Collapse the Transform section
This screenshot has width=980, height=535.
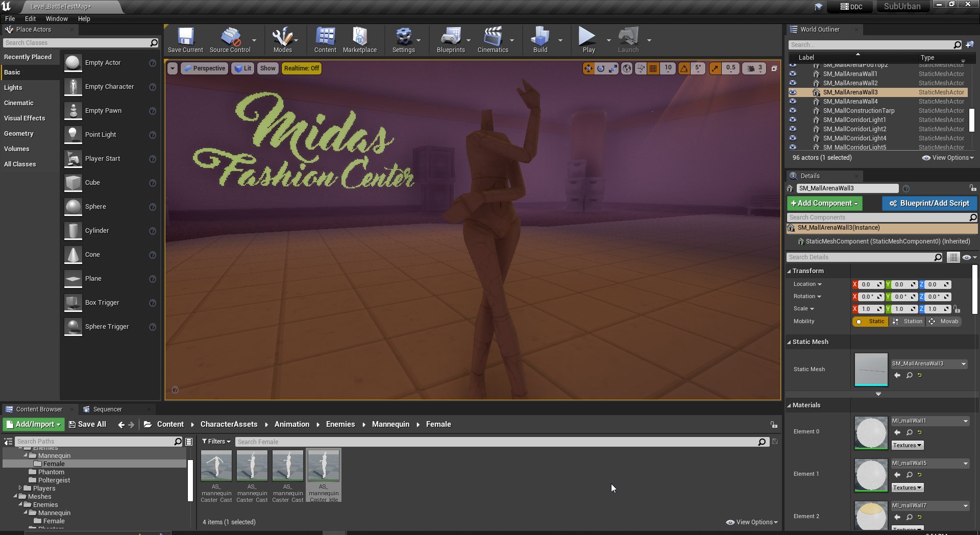pyautogui.click(x=807, y=271)
